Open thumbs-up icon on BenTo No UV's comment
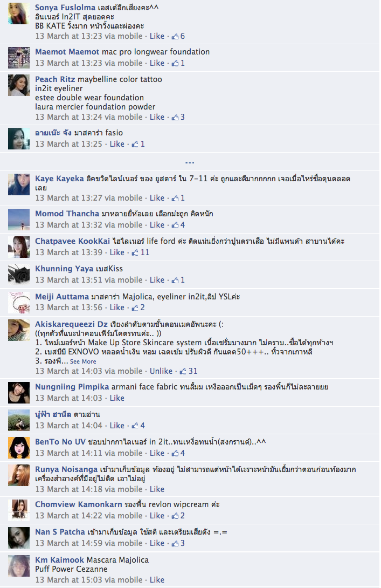The image size is (381, 588). (175, 453)
